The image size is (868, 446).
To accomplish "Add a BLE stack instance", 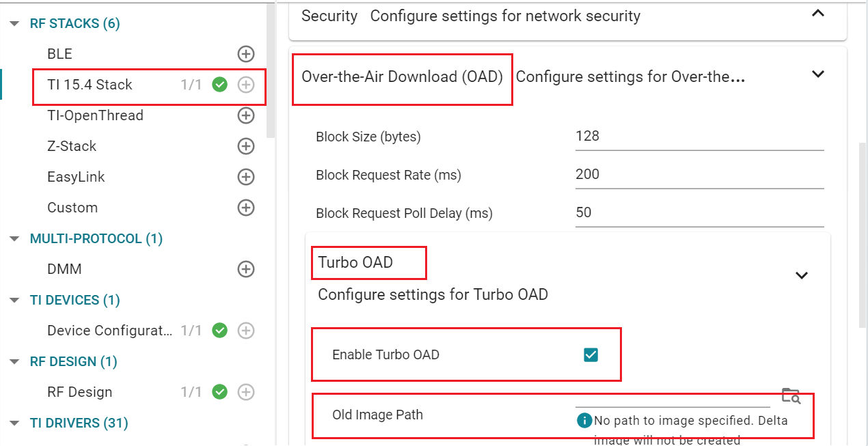I will [x=245, y=54].
